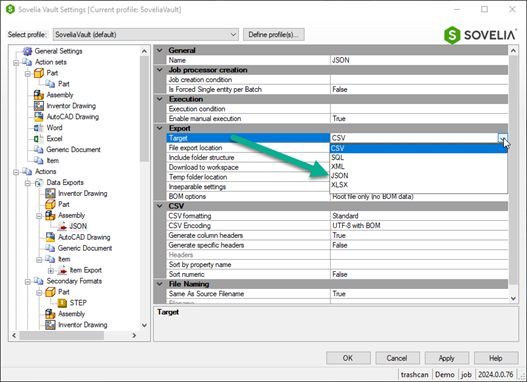Click the Assembly icon under Data Exports
The height and width of the screenshot is (382, 527).
[50, 215]
